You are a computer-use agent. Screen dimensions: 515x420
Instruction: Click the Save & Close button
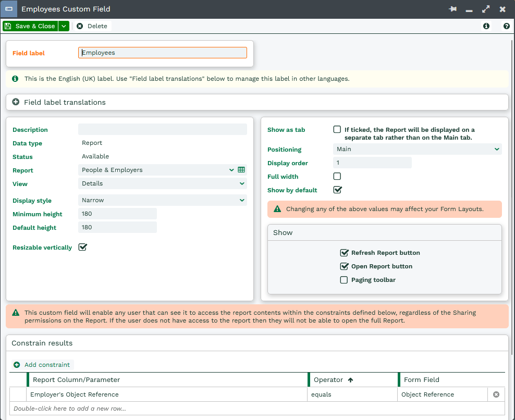[x=30, y=26]
